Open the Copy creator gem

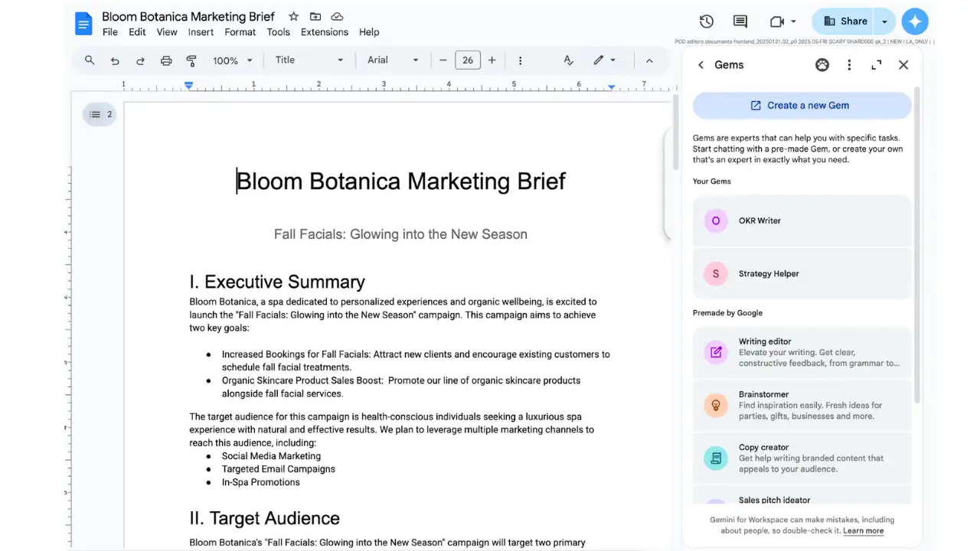(x=802, y=458)
